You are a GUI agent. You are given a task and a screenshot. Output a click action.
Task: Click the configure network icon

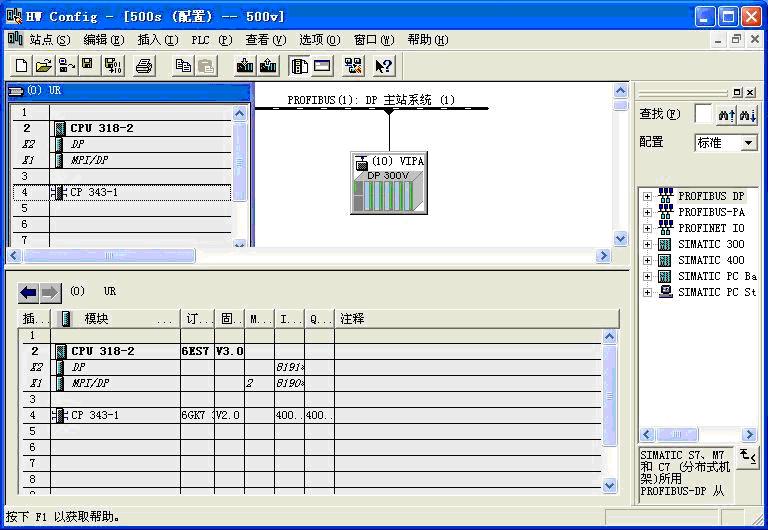coord(353,66)
